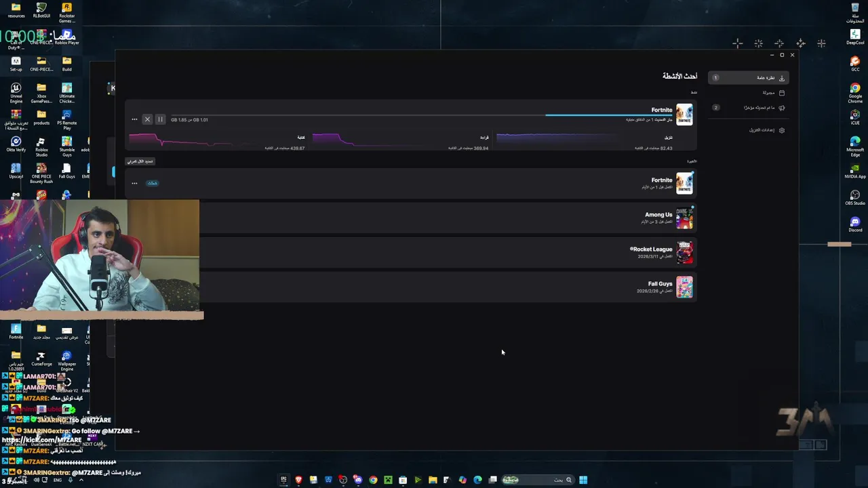The image size is (868, 488).
Task: Open the Among Us thumbnail
Action: (x=684, y=218)
